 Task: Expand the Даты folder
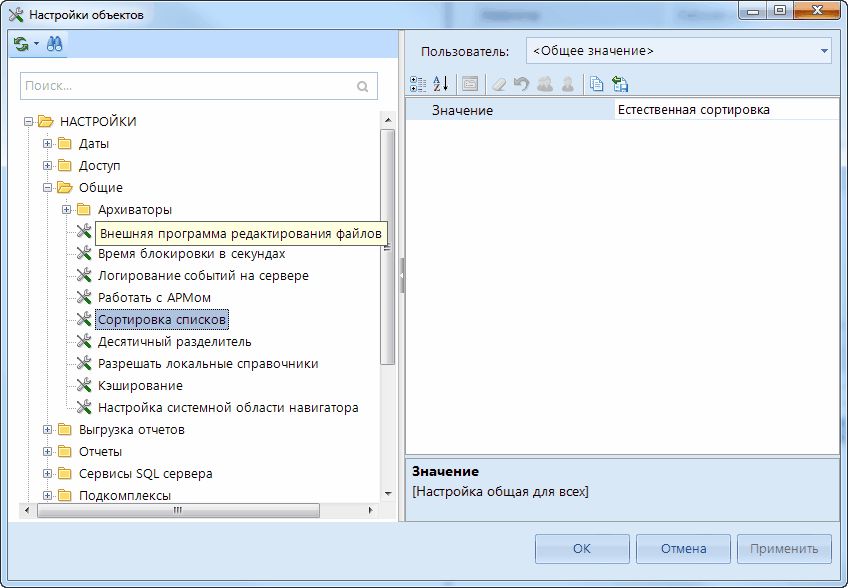tap(47, 143)
